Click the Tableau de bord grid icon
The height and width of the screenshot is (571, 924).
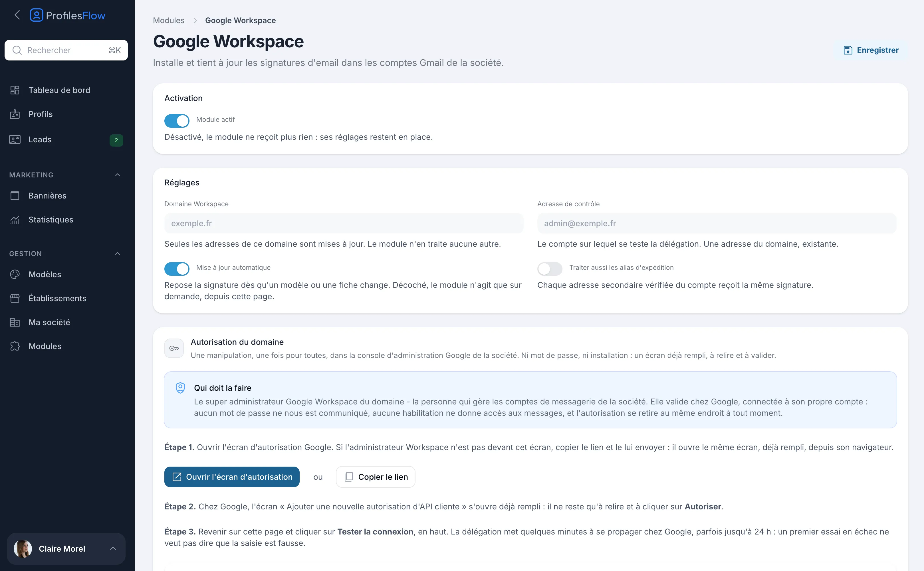point(15,90)
